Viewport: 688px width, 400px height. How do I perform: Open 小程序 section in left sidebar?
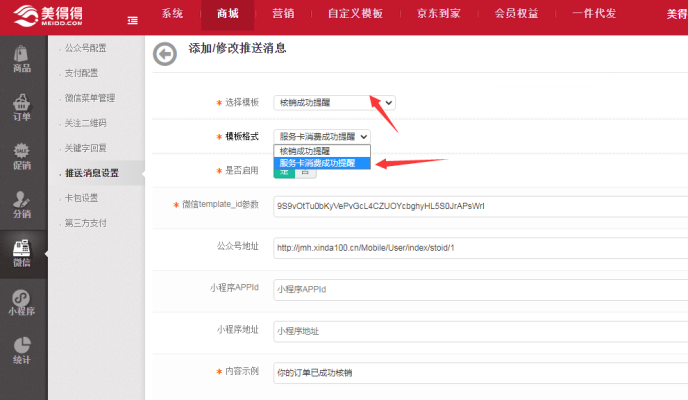tap(22, 303)
